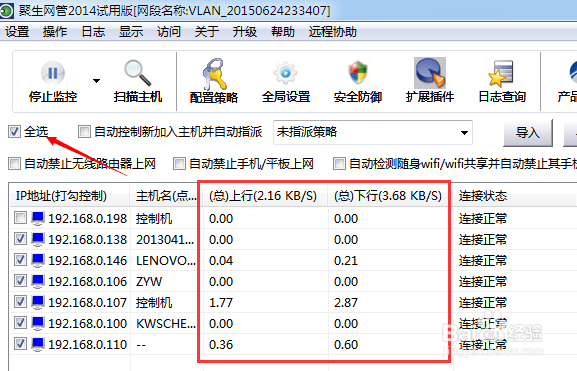The image size is (577, 371).
Task: Click computer icon for 192.168.0.110
Action: pos(38,344)
